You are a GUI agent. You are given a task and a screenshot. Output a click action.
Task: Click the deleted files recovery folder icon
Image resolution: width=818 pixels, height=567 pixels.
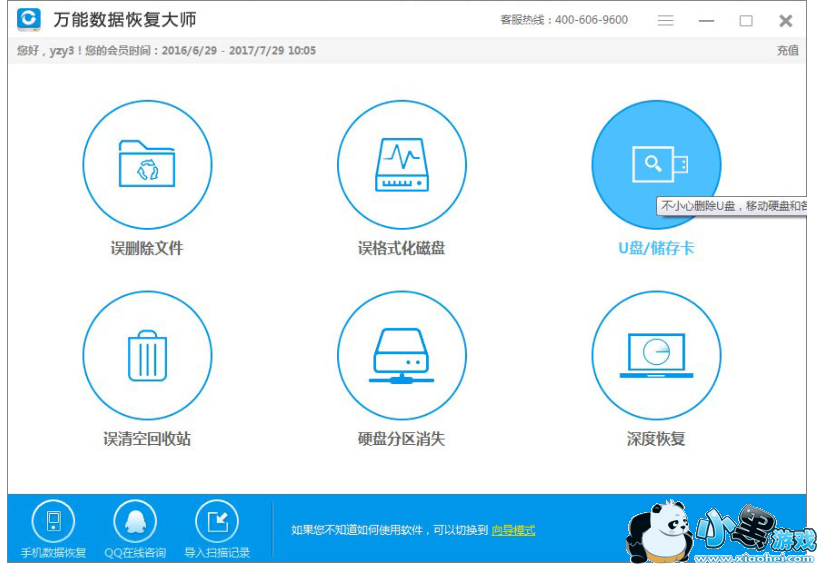tap(147, 164)
